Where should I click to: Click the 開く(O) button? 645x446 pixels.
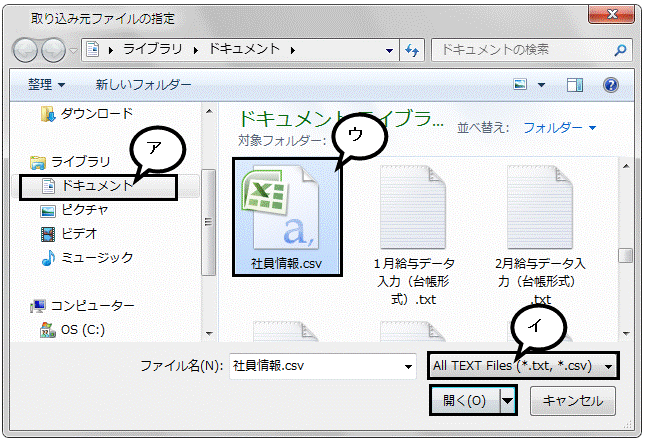pos(465,400)
